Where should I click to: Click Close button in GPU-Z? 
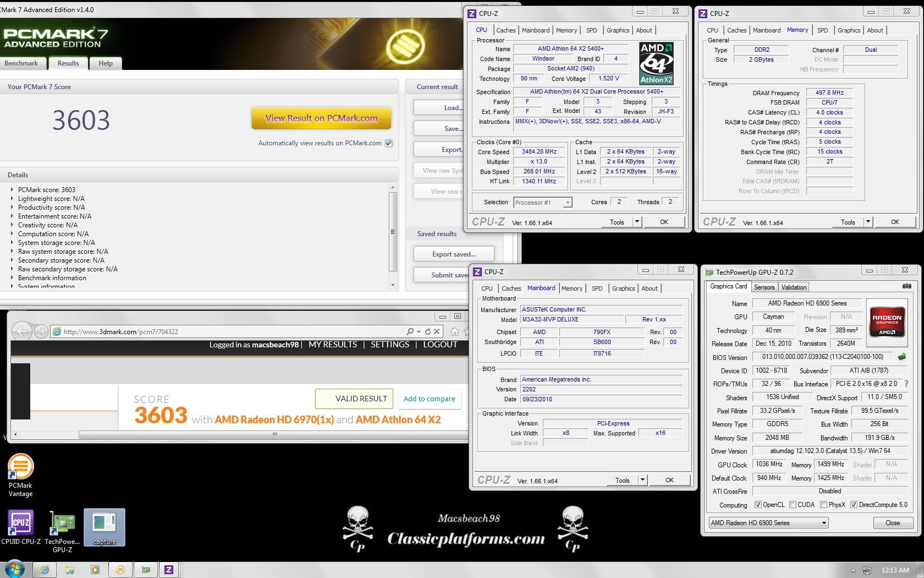point(892,523)
